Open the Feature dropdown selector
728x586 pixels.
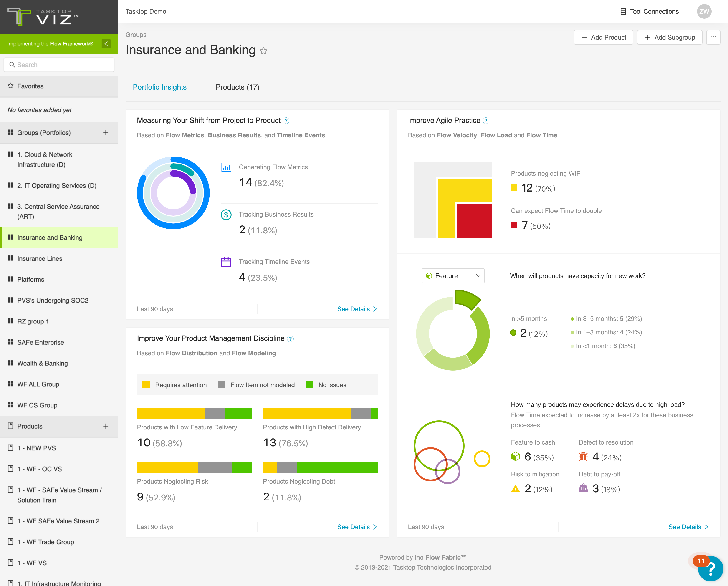pos(453,276)
